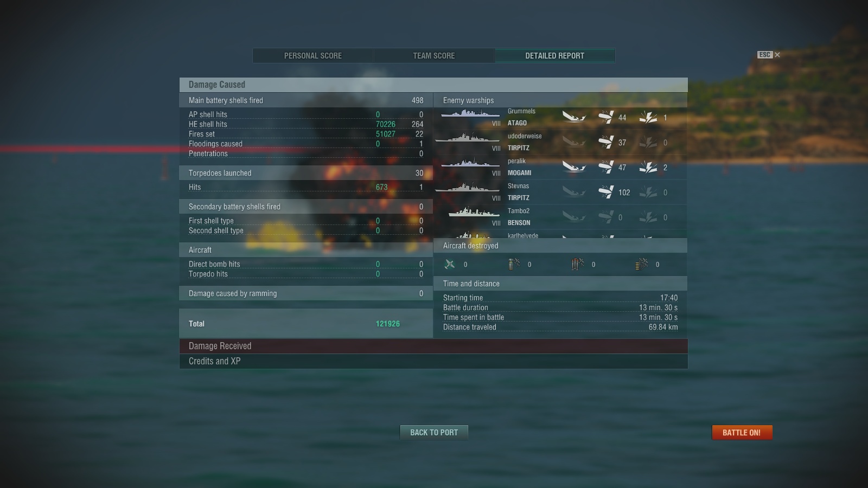Screen dimensions: 868x488
Task: Click the BENSON destroyer silhouette icon
Action: point(474,213)
